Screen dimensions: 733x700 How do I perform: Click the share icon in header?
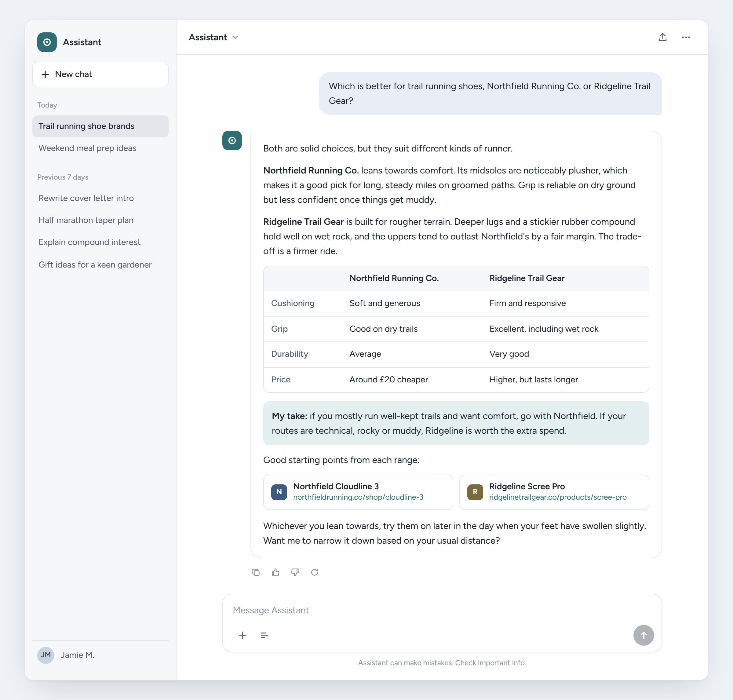coord(662,37)
